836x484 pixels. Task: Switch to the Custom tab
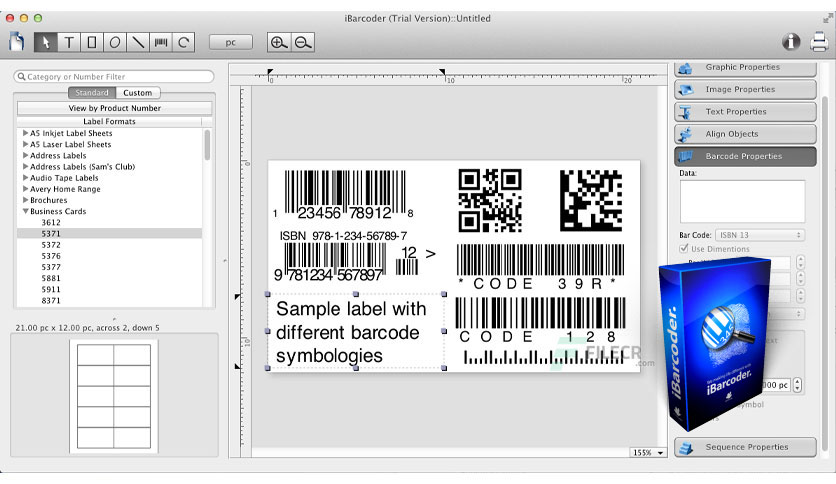pyautogui.click(x=138, y=93)
